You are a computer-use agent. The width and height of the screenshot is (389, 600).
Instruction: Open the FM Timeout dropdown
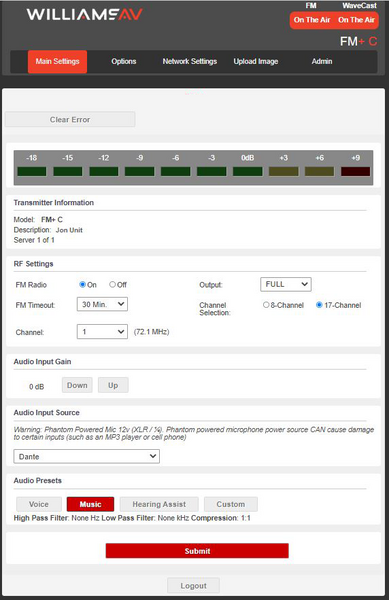pyautogui.click(x=102, y=304)
